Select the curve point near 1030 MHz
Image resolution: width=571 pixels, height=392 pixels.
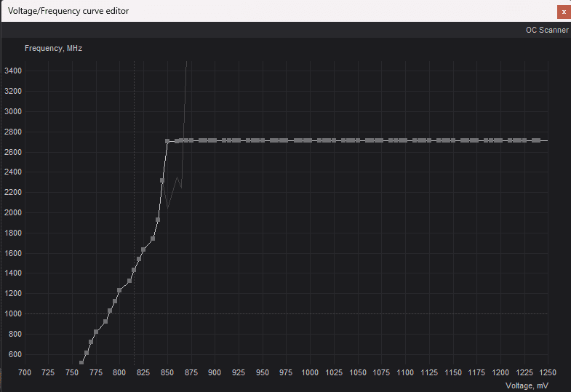pyautogui.click(x=110, y=311)
